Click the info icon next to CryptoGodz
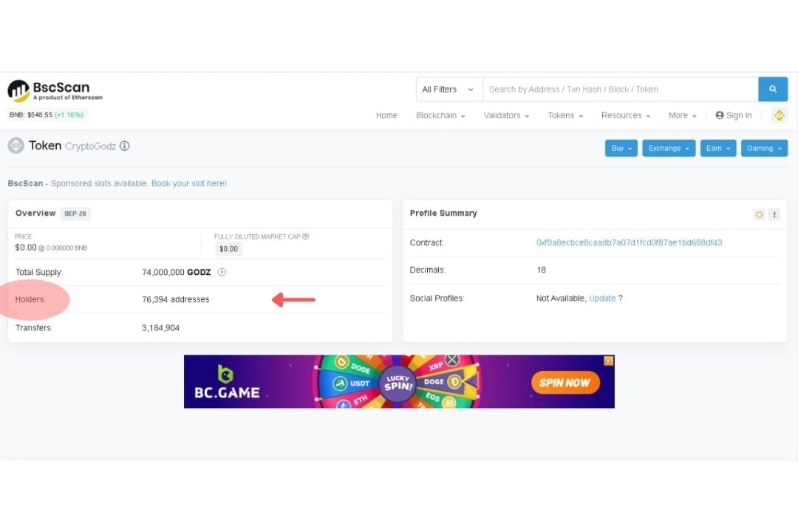The image size is (798, 532). (125, 146)
